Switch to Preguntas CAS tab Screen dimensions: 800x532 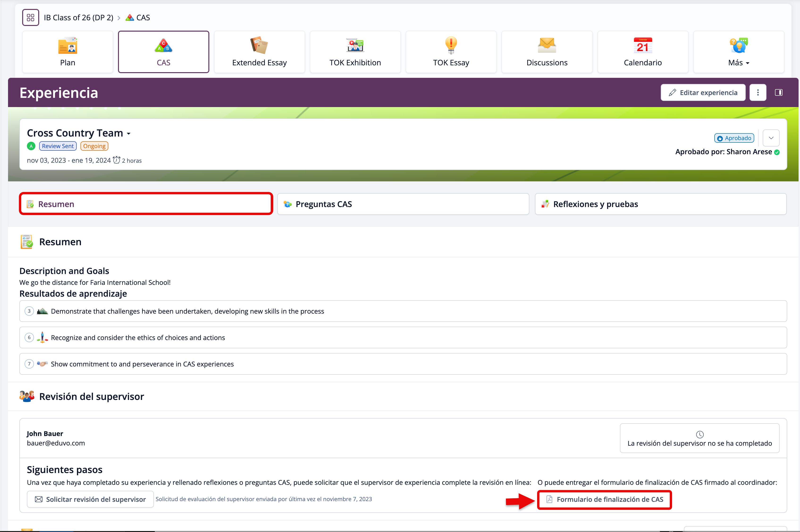coord(403,204)
